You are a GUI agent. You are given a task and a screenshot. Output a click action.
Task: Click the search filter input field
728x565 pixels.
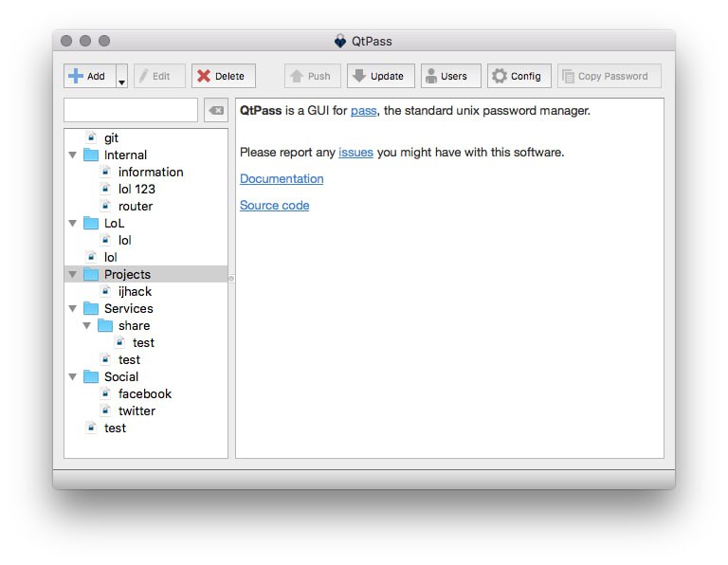click(131, 110)
